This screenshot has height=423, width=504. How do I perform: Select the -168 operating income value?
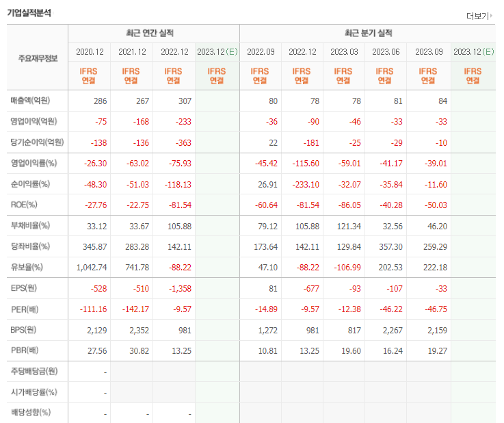click(x=141, y=122)
